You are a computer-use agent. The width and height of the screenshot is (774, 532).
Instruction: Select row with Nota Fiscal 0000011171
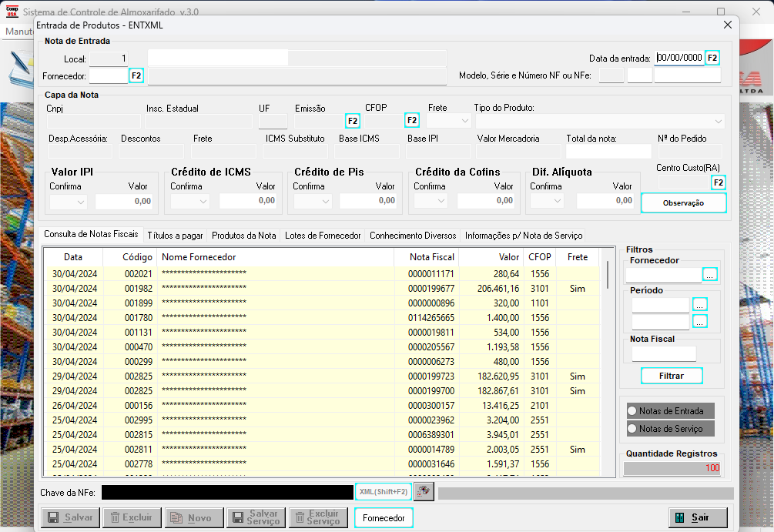(322, 274)
